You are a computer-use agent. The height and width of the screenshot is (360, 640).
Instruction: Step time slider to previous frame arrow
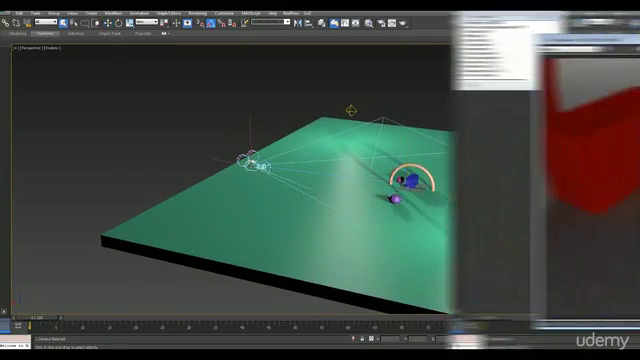pos(13,318)
